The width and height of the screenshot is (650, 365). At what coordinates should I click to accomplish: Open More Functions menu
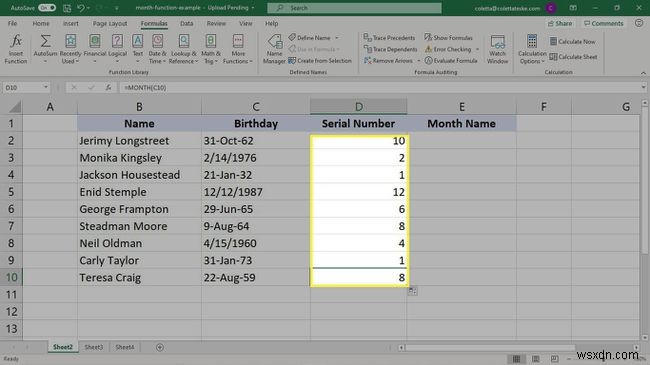pos(238,49)
